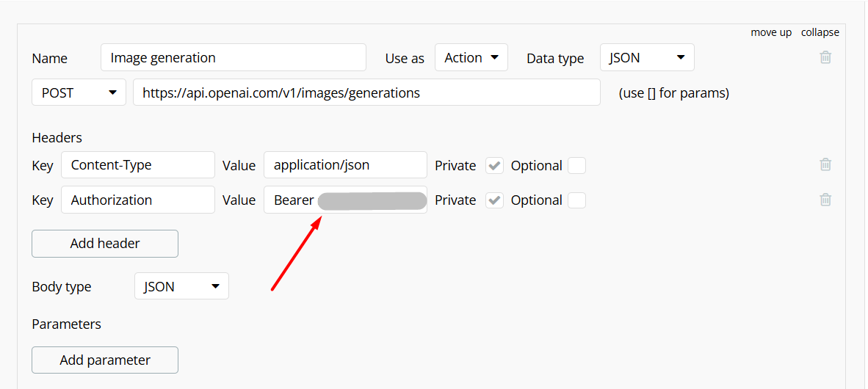The image size is (868, 389).
Task: Click the Add header button
Action: [x=105, y=244]
